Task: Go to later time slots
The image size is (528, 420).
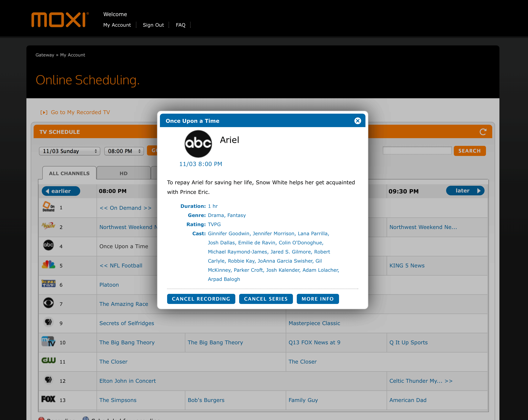Action: [x=465, y=191]
